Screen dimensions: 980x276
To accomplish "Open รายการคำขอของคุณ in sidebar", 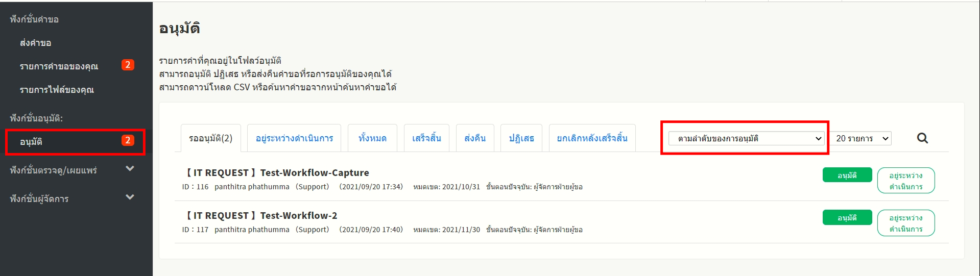I will point(59,66).
